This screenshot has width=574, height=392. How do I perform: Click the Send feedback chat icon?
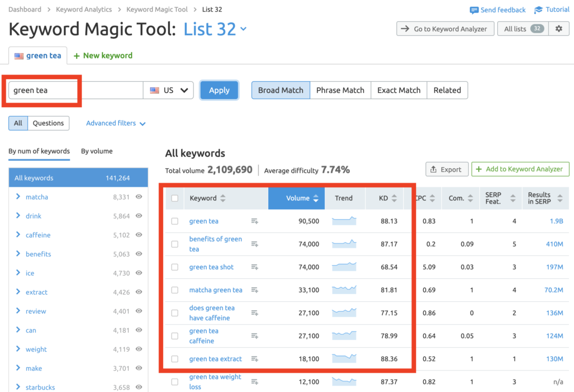(x=474, y=10)
